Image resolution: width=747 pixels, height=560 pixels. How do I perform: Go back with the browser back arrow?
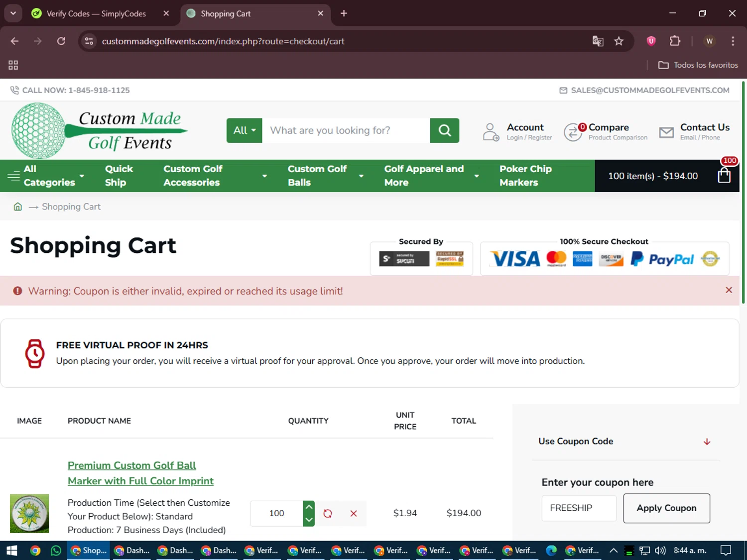point(14,41)
